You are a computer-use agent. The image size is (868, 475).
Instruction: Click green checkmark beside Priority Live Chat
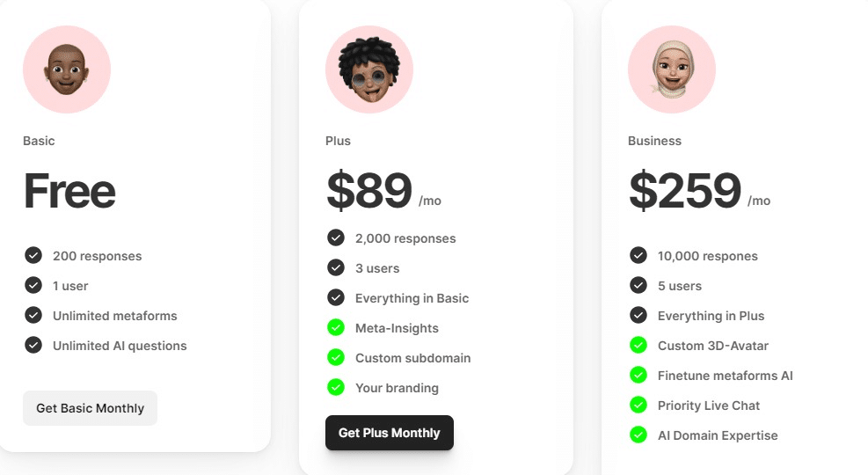638,406
